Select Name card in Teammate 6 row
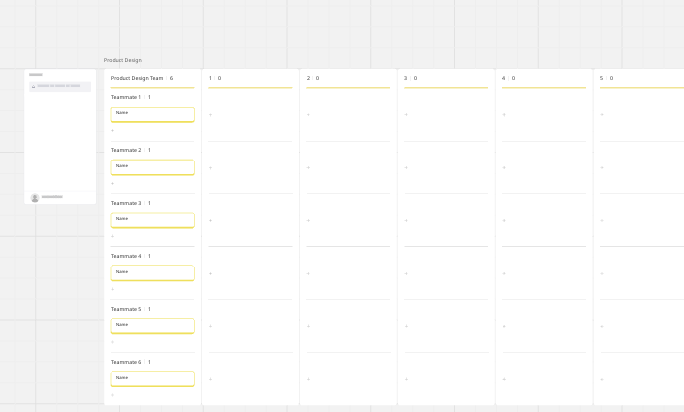The width and height of the screenshot is (684, 412). 152,379
